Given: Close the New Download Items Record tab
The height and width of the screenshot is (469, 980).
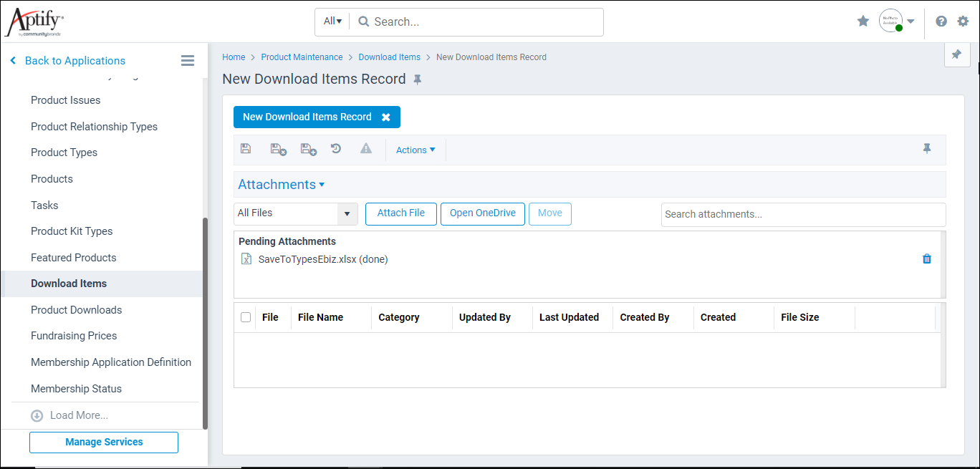Looking at the screenshot, I should [386, 117].
